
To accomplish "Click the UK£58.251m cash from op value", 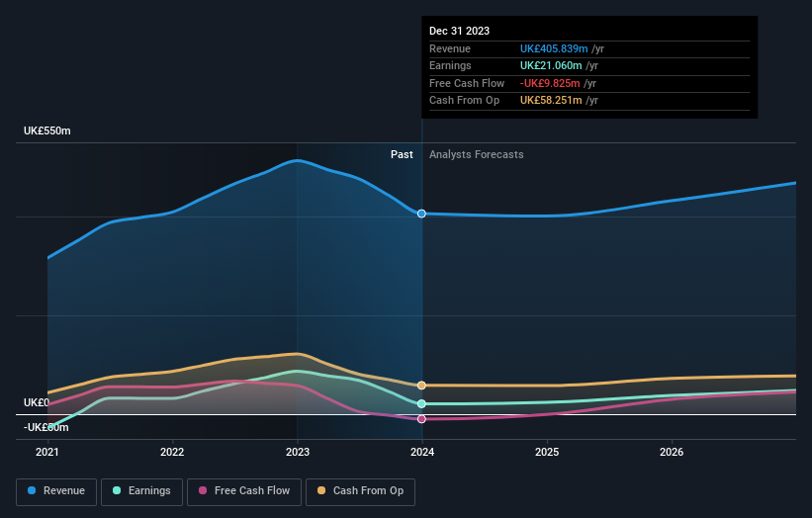I will [551, 101].
